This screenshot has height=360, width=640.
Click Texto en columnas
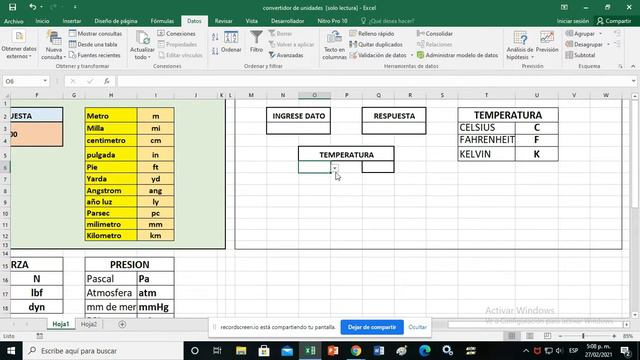point(334,45)
